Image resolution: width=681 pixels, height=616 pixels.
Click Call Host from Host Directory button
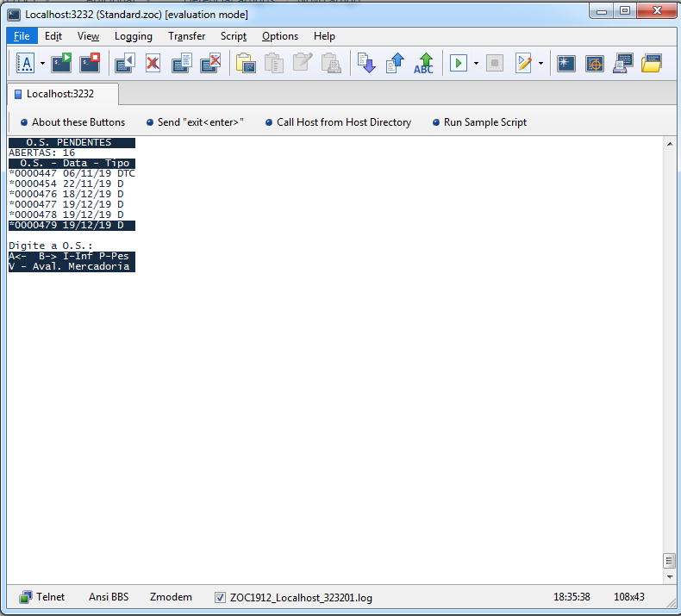click(338, 122)
